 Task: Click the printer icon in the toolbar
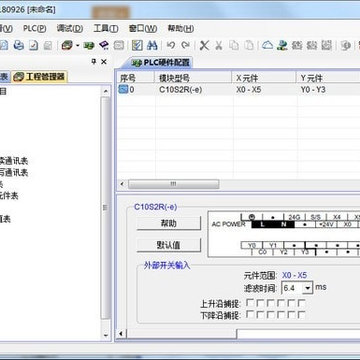(19, 45)
